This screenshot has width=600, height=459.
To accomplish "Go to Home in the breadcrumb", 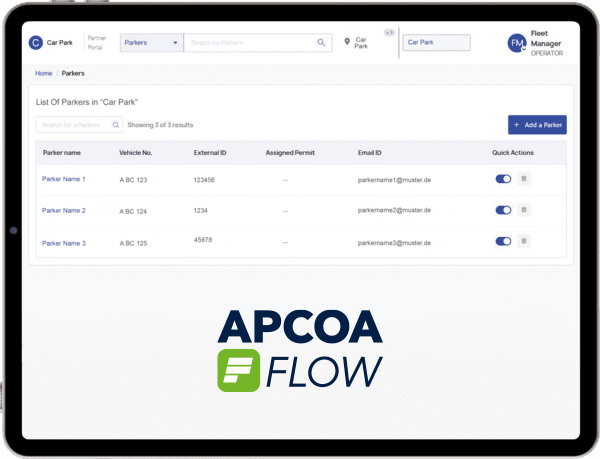I will pos(44,73).
